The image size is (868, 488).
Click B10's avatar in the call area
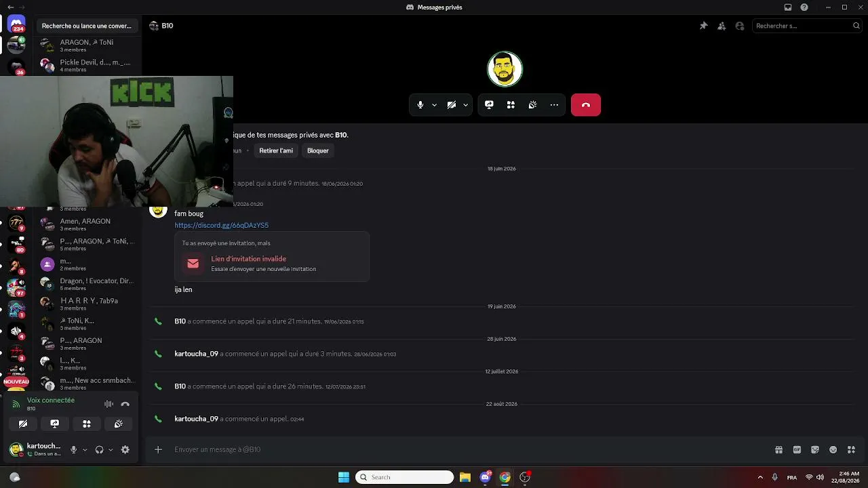click(505, 69)
